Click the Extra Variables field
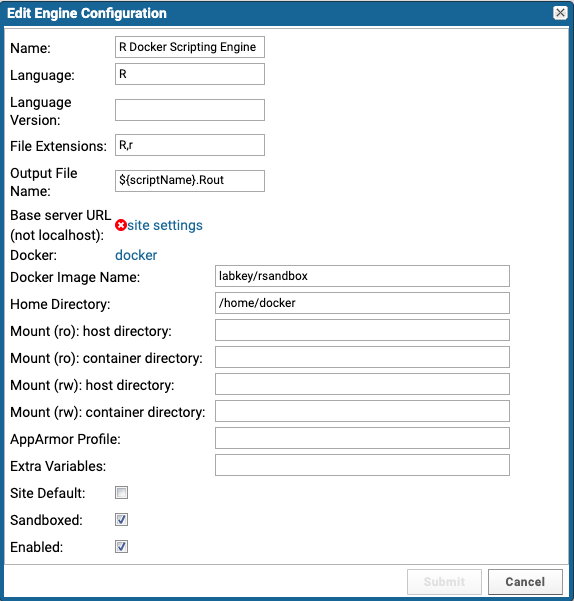Viewport: 574px width, 601px height. tap(362, 465)
